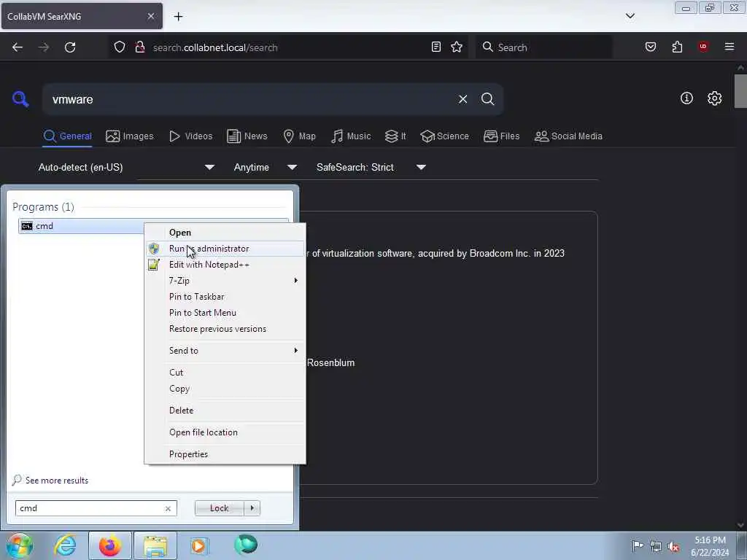Screen dimensions: 747x560
Task: Select Pin to Taskbar
Action: pos(225,297)
